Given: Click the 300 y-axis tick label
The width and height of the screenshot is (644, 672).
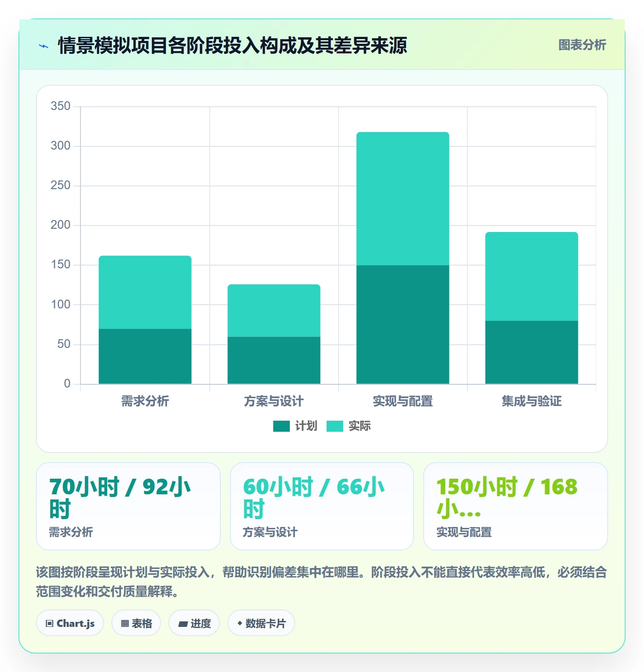Looking at the screenshot, I should (x=60, y=146).
